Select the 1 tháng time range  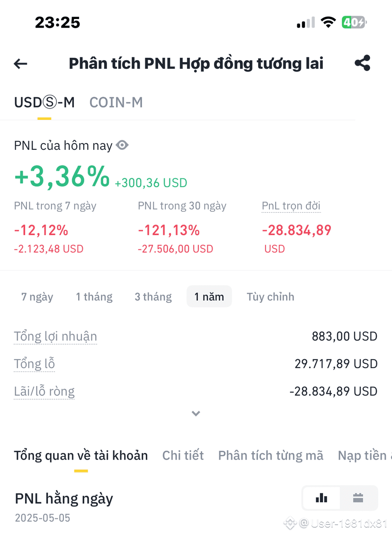(x=94, y=297)
